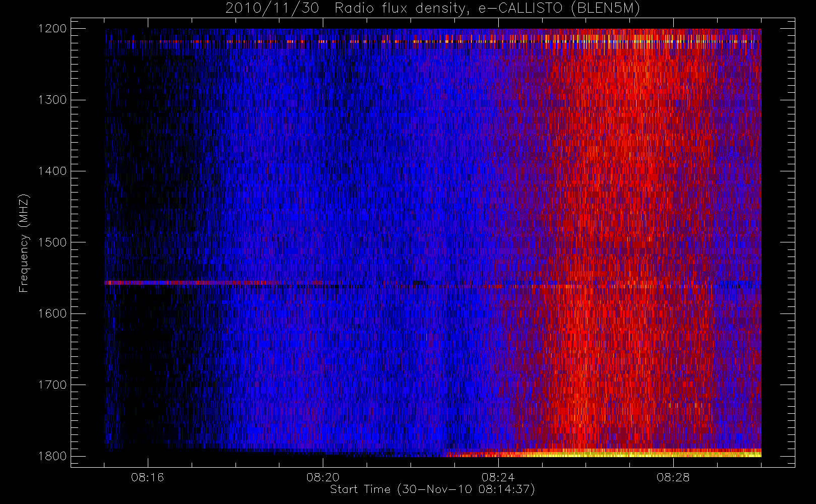Click the 'Start Time (30-Nov-10 08:14:37)' x-axis label
This screenshot has width=816, height=504.
[x=432, y=489]
